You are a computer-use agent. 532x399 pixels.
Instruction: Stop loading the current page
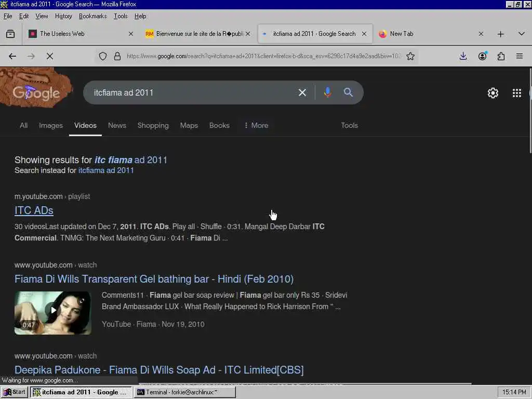[x=50, y=56]
